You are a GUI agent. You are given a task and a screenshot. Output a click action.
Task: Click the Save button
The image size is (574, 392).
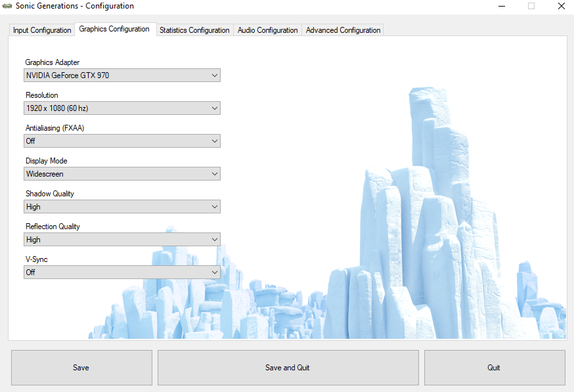tap(81, 368)
